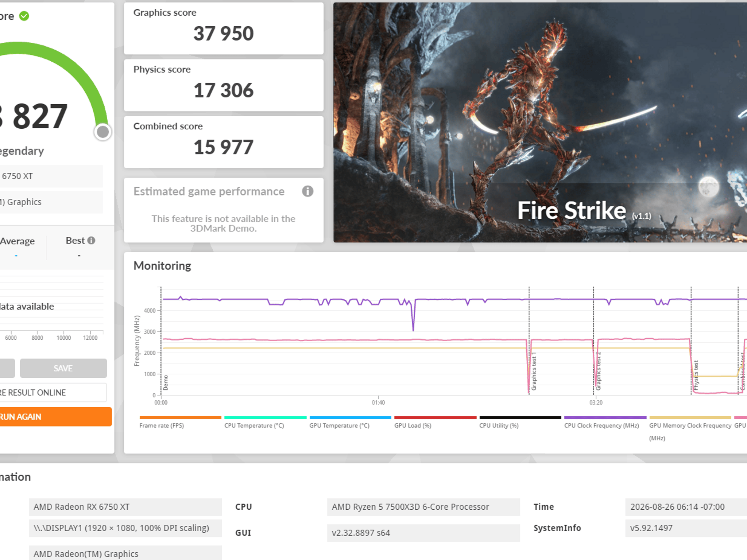
Task: Toggle the CPU Clock Frequency legend swatch
Action: click(605, 417)
